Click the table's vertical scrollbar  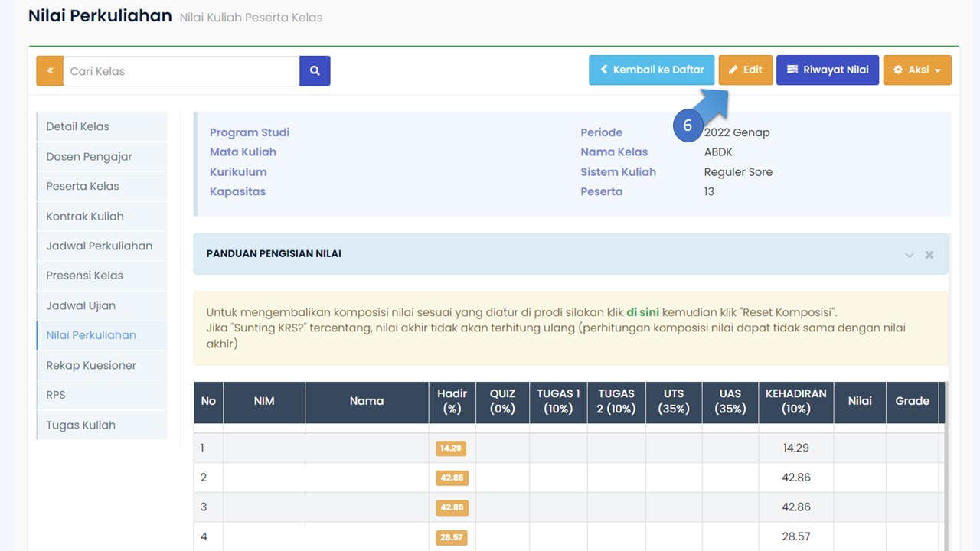[946, 467]
